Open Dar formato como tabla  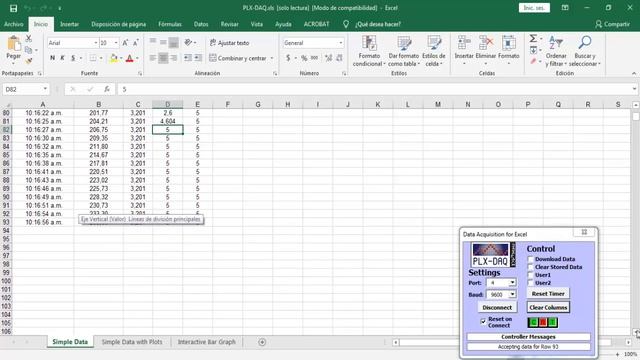404,51
